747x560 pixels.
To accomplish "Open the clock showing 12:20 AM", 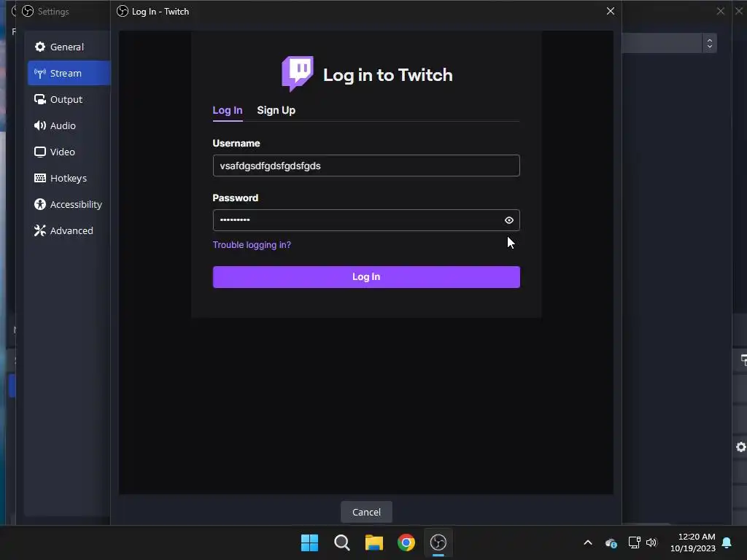I will tap(693, 542).
